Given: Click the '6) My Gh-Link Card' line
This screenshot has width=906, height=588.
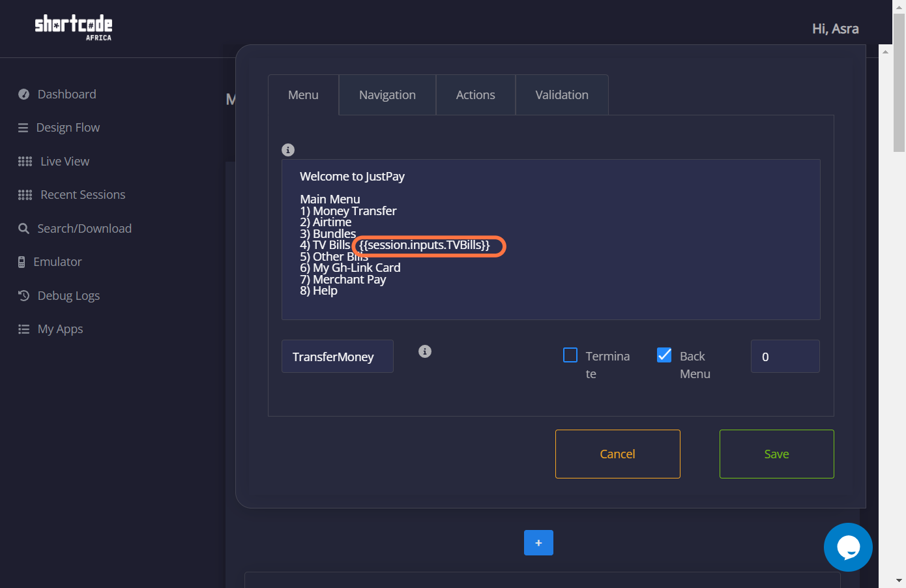Looking at the screenshot, I should coord(350,268).
